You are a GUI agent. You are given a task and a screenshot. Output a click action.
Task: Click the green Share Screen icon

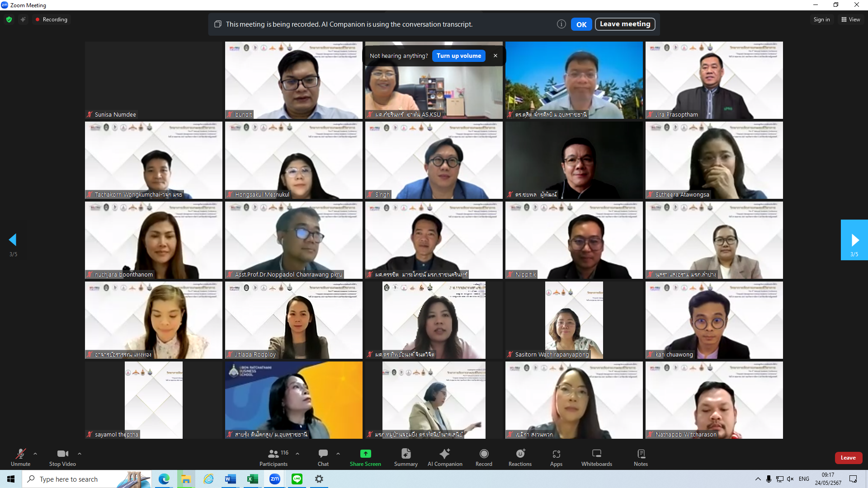click(365, 454)
